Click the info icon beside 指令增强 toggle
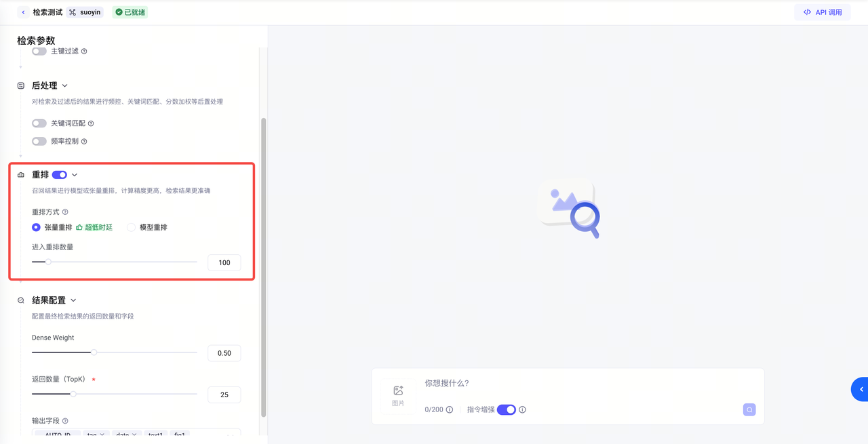 [x=522, y=409]
